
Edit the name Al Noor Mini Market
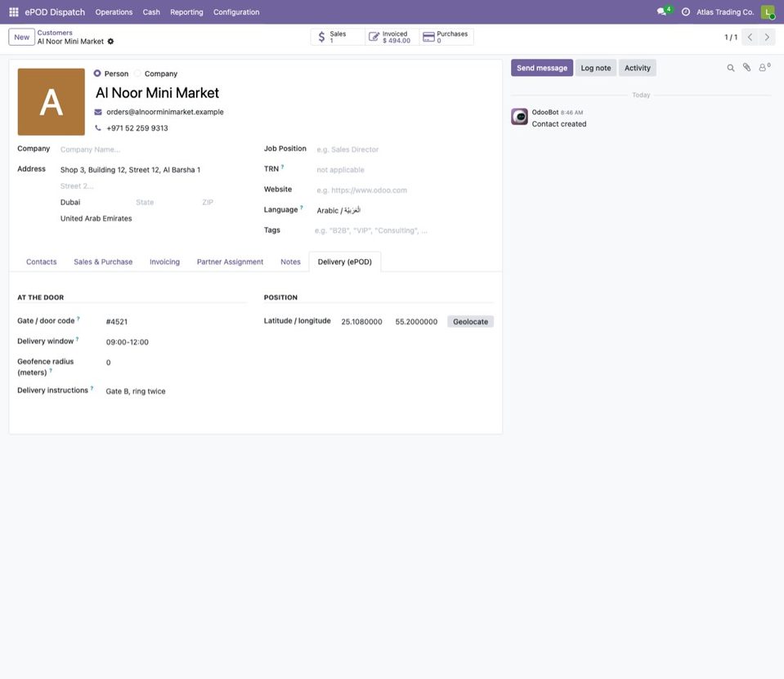(x=157, y=93)
